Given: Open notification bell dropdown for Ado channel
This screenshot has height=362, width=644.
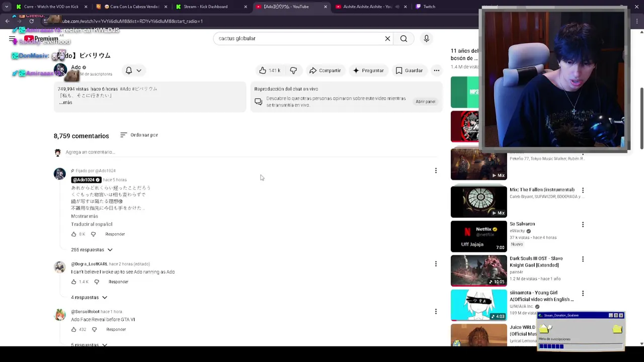Looking at the screenshot, I should (x=133, y=70).
